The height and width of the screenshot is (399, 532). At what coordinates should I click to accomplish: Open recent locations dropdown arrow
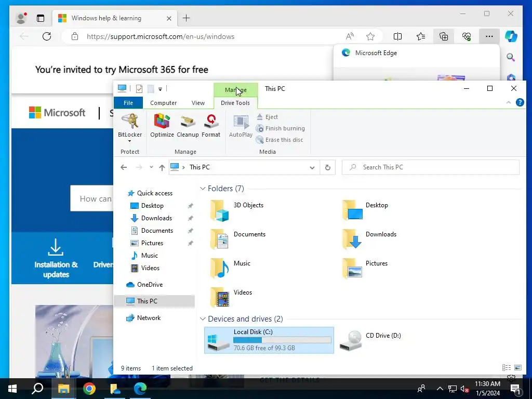(x=151, y=167)
